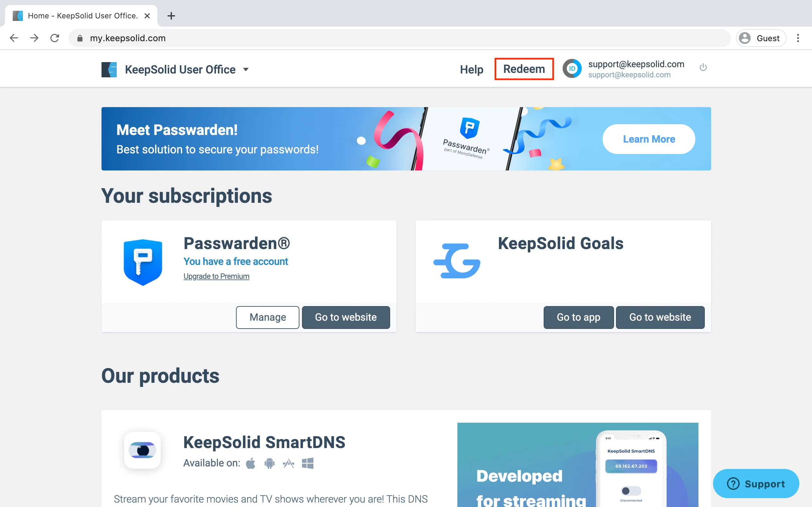
Task: Click the Windows platform icon for SmartDNS
Action: click(x=307, y=463)
